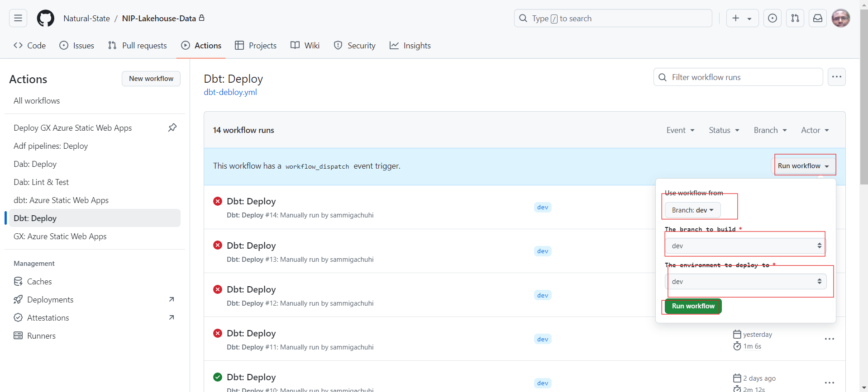868x392 pixels.
Task: Open NIP-Lakehouse-Data repository link
Action: pos(159,19)
